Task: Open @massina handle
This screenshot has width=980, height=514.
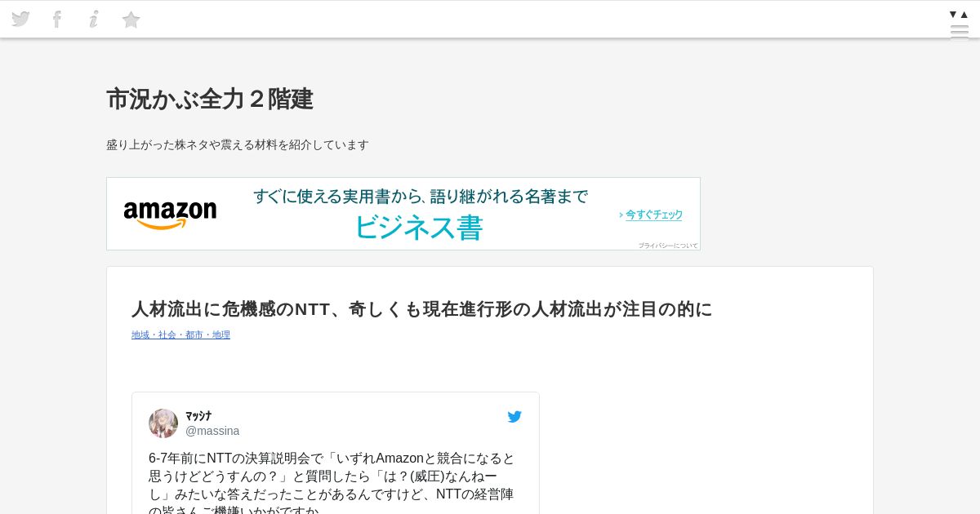Action: pos(212,431)
